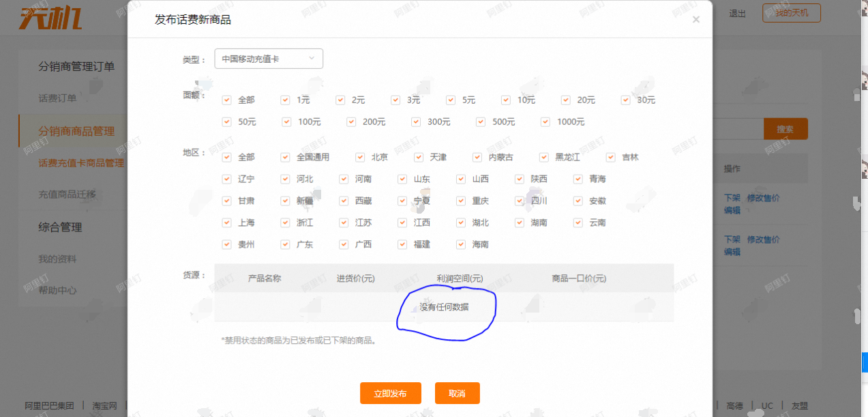Toggle the 山东 region checkbox
868x417 pixels.
click(402, 179)
